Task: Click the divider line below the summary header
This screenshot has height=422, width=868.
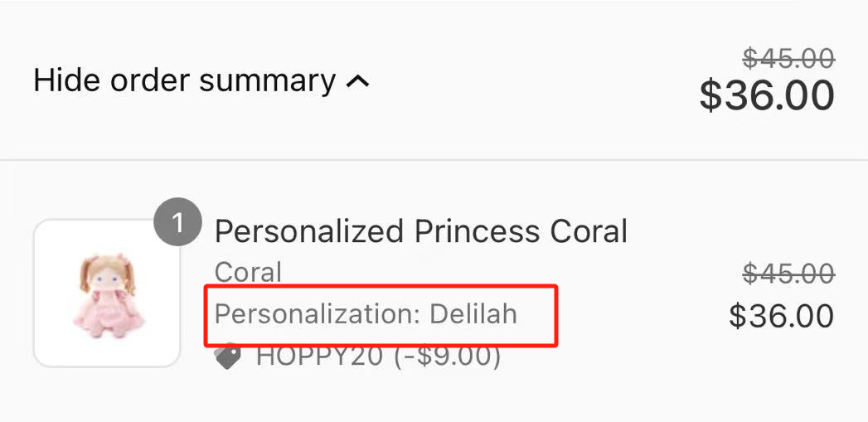Action: tap(434, 160)
